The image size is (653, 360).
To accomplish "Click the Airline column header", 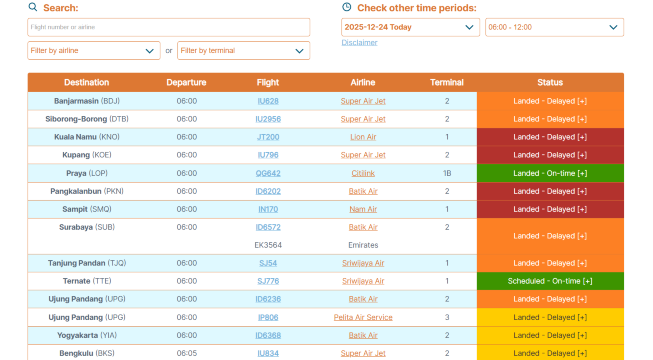I will (x=363, y=82).
